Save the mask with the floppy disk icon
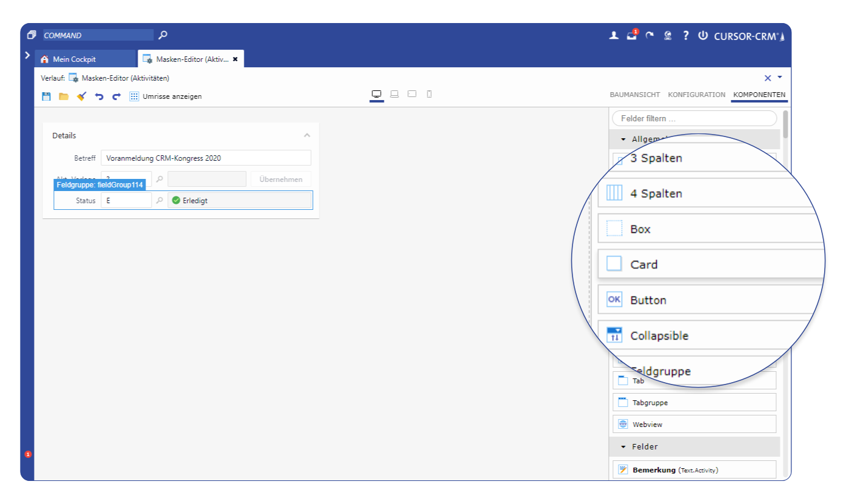 tap(46, 96)
